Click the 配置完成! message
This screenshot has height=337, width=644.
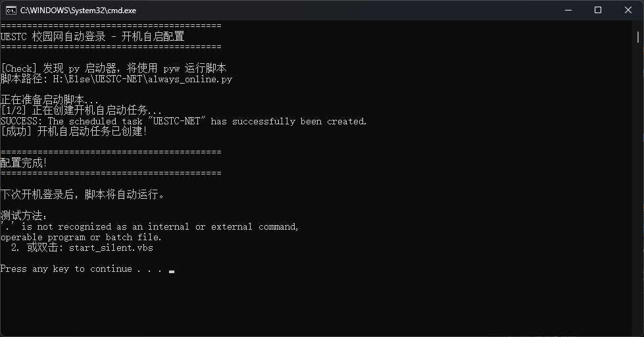(x=24, y=163)
